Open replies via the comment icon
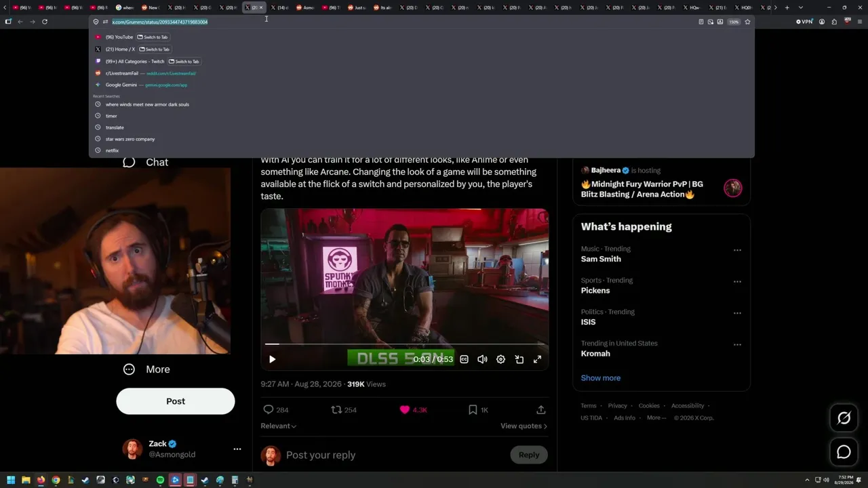The image size is (868, 488). click(269, 409)
